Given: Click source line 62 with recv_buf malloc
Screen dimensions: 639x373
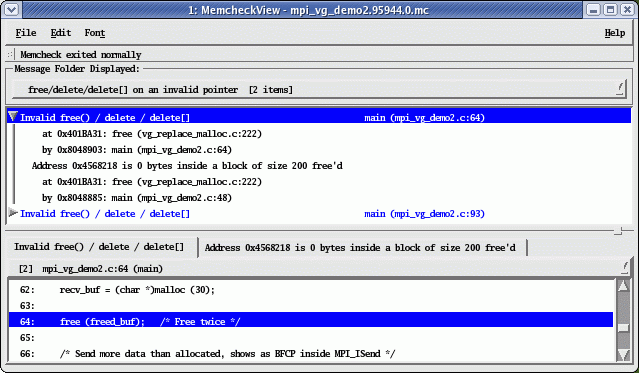Looking at the screenshot, I should click(x=311, y=290).
